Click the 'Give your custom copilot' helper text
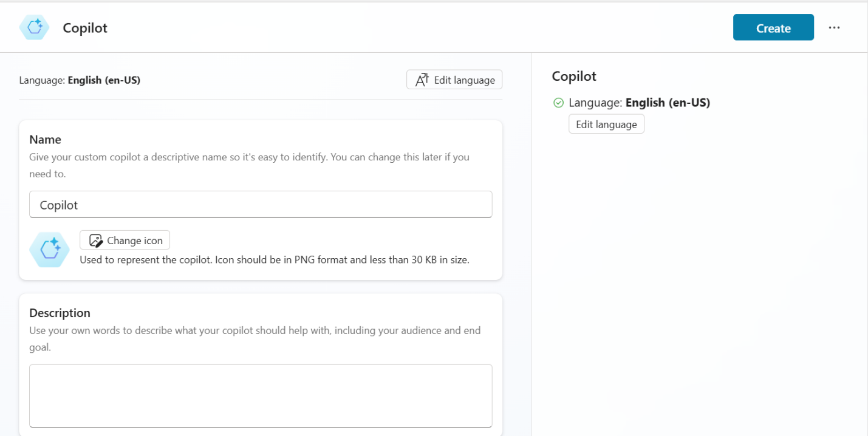 (x=249, y=165)
